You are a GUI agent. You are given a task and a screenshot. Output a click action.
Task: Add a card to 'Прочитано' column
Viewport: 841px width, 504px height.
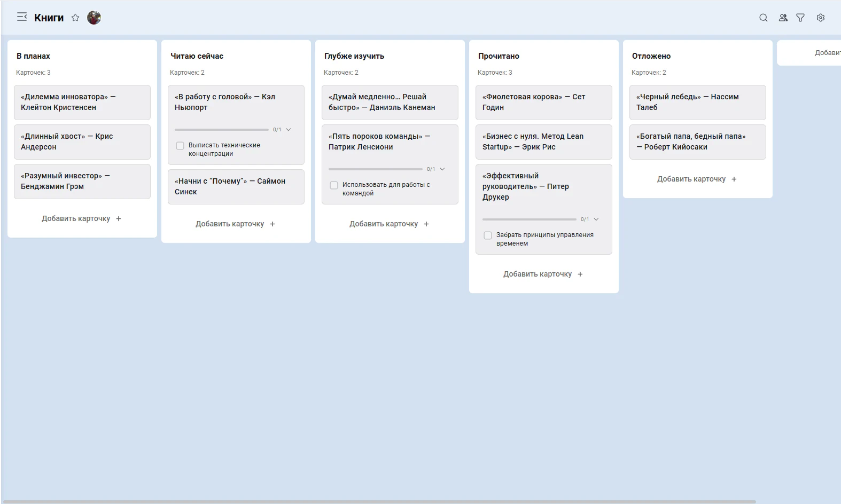click(x=543, y=274)
